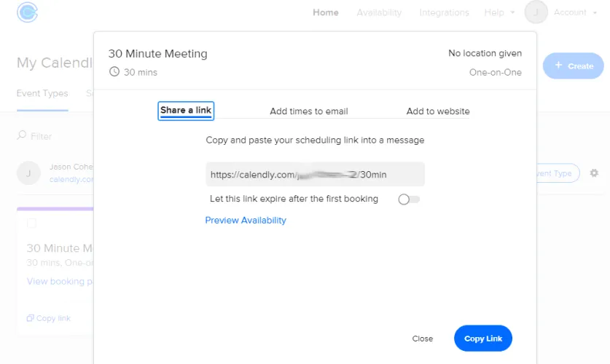Go to Availability in top navigation
Viewport: 610px width, 364px height.
click(x=379, y=12)
